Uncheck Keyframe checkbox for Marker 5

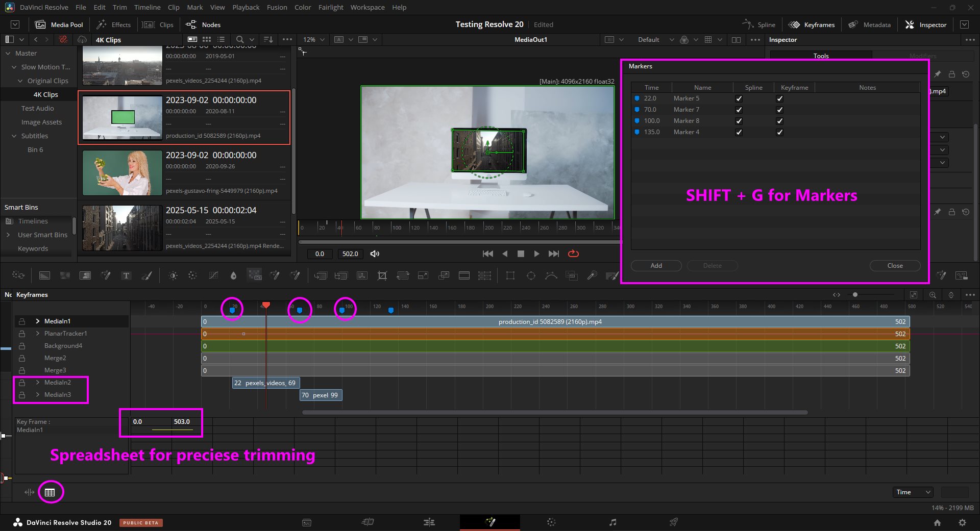tap(779, 98)
